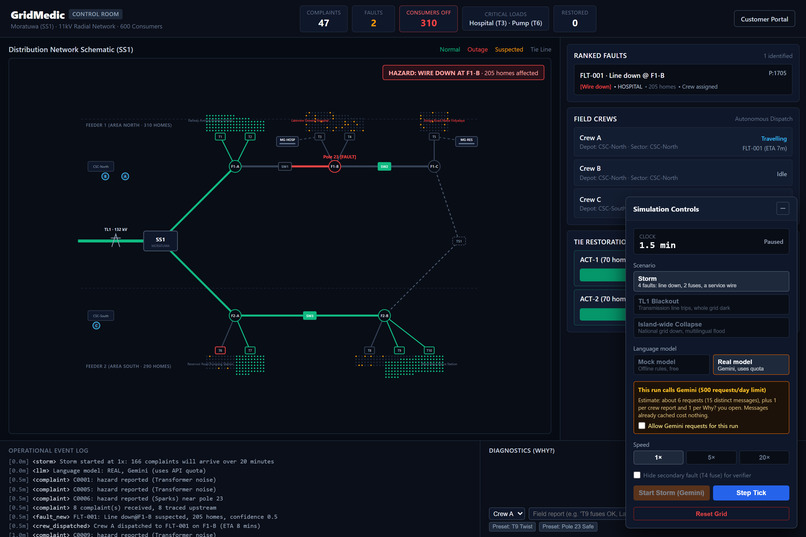This screenshot has height=537, width=806.
Task: Click the Critical Loads stat card
Action: coord(505,18)
